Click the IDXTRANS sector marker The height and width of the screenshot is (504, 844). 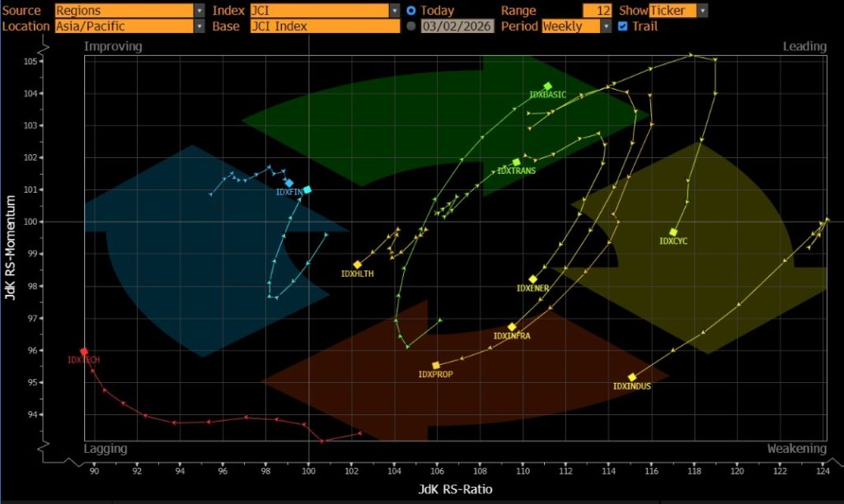pyautogui.click(x=517, y=162)
